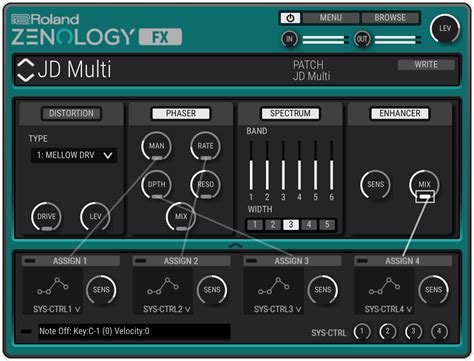Click ASSIGN 3 routing graph icon
The width and height of the screenshot is (474, 361).
tap(274, 286)
